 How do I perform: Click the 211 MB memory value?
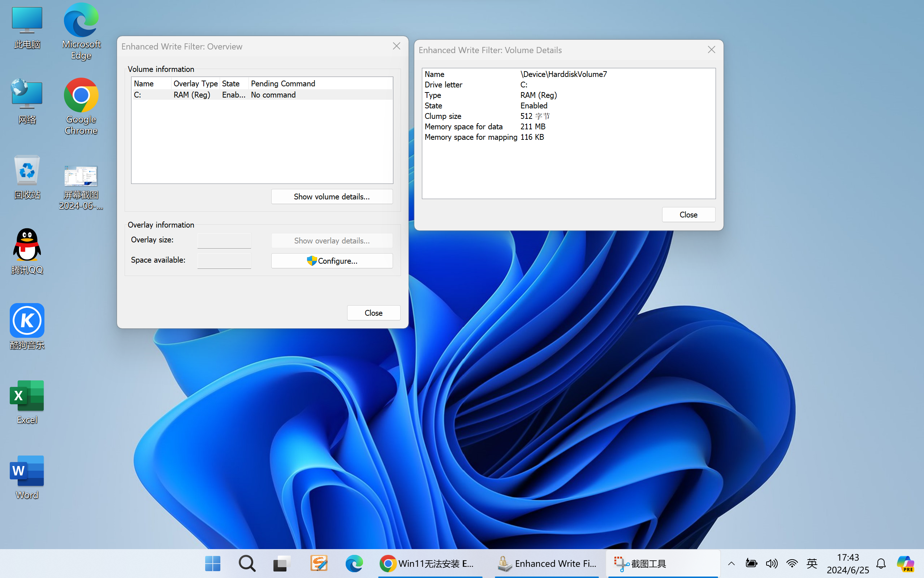[x=533, y=126]
